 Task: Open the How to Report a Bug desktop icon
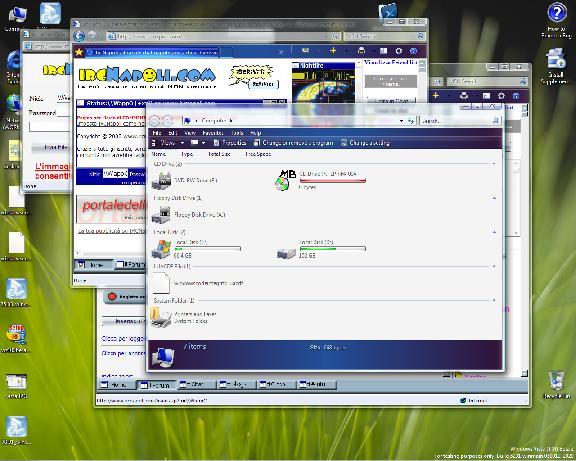coord(557,20)
